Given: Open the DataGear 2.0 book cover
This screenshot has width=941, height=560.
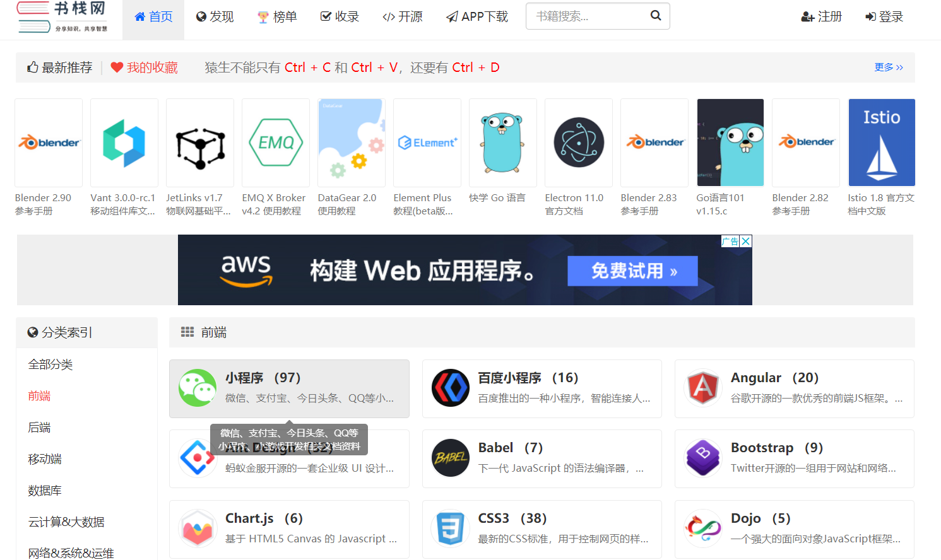Looking at the screenshot, I should coord(352,143).
